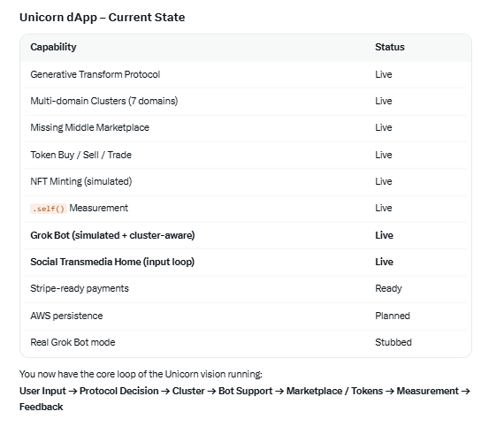The image size is (504, 442).
Task: Select the AWS persistence row
Action: [x=246, y=316]
